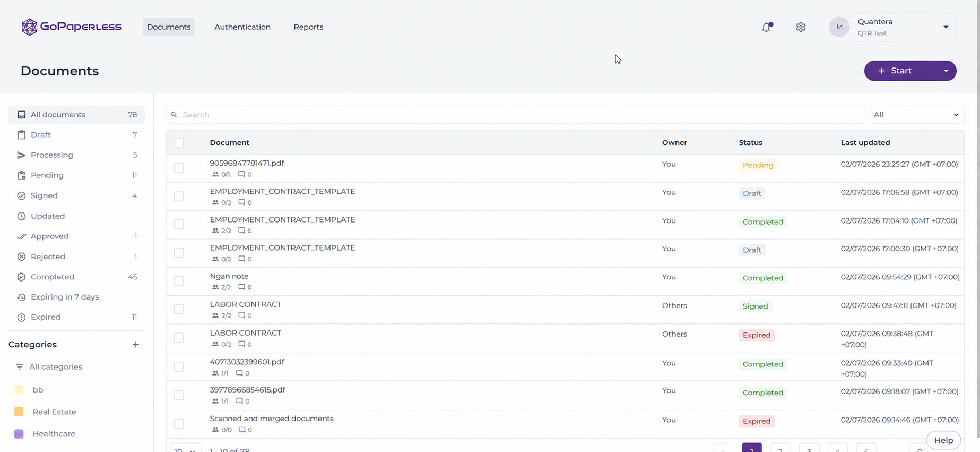The height and width of the screenshot is (452, 980).
Task: Click the Updated clock icon
Action: (x=21, y=216)
